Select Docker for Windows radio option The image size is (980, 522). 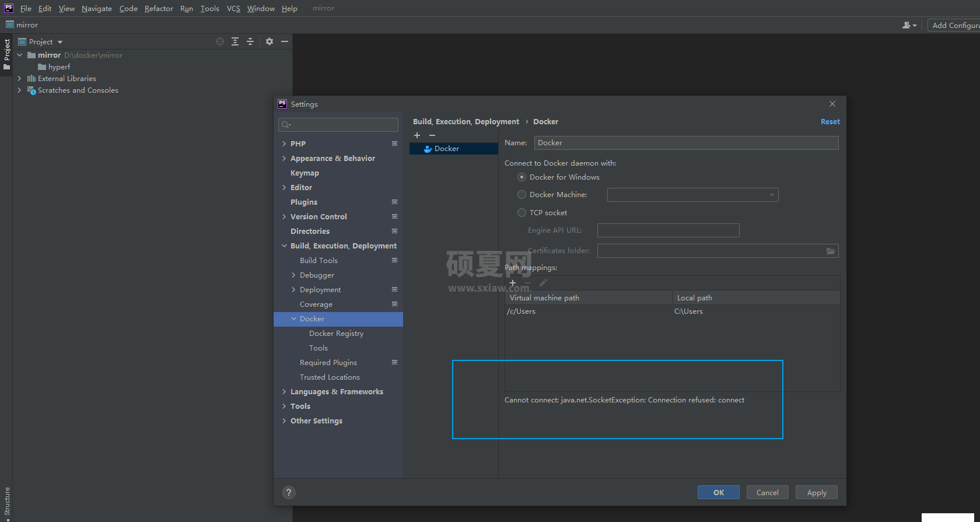[x=522, y=177]
